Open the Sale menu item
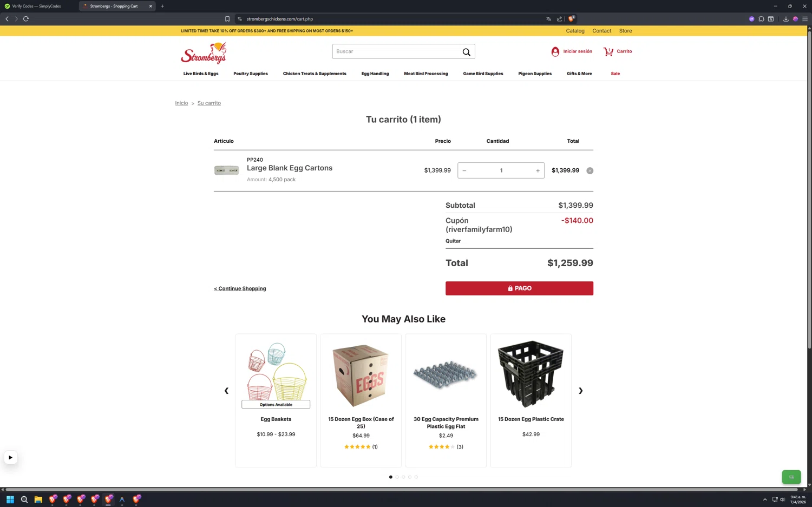Screen dimensions: 812x507 pos(615,74)
